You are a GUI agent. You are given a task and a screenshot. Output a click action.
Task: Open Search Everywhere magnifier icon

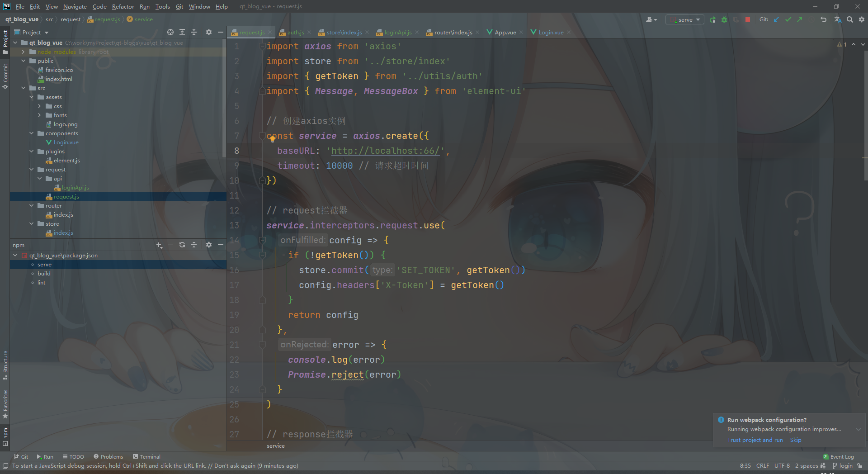tap(850, 19)
